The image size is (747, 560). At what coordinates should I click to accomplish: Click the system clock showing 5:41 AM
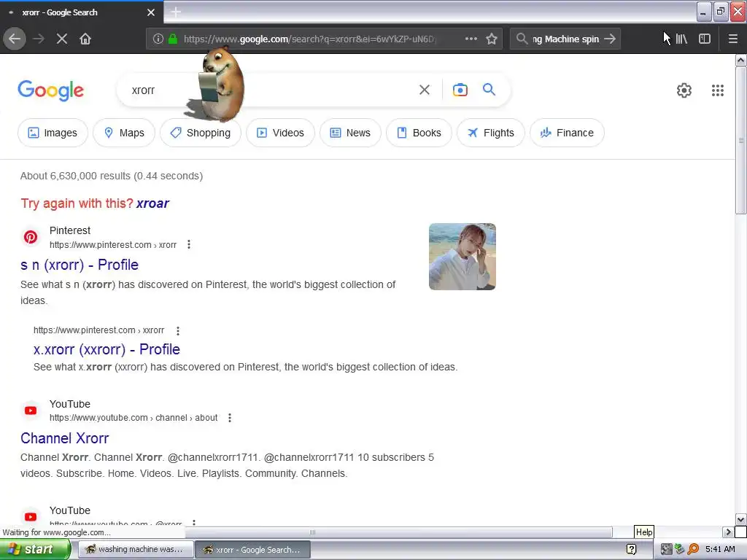click(x=720, y=550)
